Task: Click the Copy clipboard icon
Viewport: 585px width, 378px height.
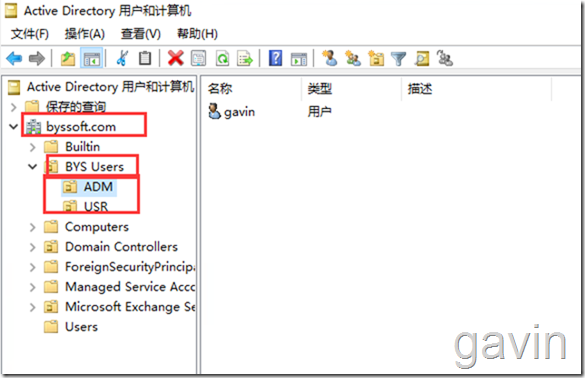Action: [x=145, y=59]
